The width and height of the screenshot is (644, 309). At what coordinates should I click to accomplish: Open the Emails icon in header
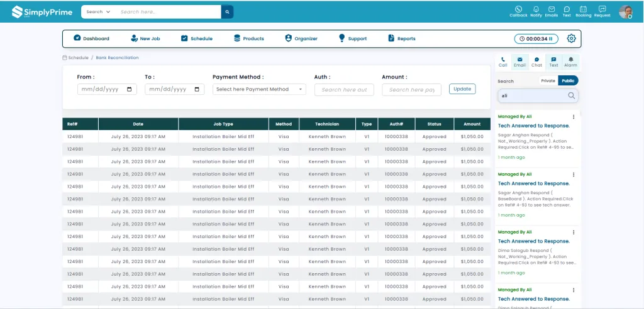pyautogui.click(x=552, y=11)
